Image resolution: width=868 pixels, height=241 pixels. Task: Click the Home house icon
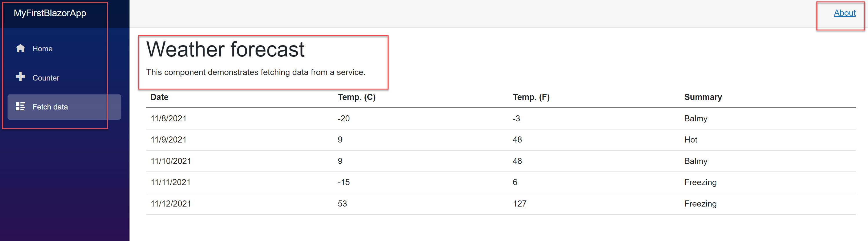tap(20, 49)
